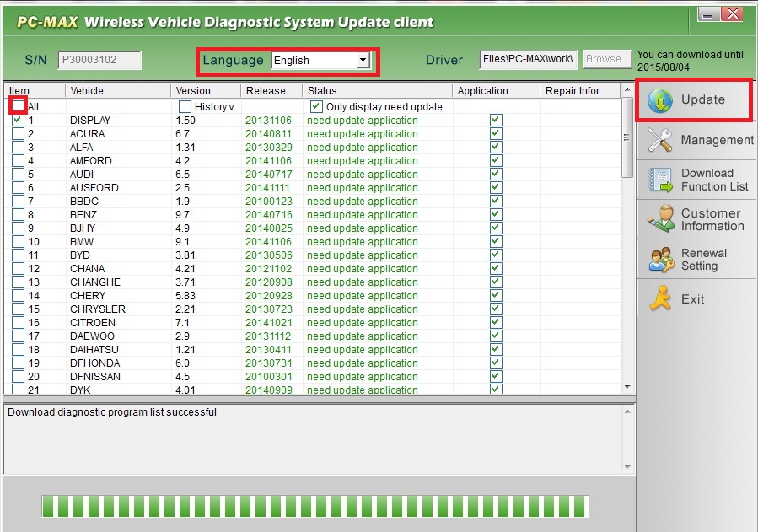This screenshot has width=758, height=532.
Task: Tick the item checkbox for BMW
Action: coord(18,242)
